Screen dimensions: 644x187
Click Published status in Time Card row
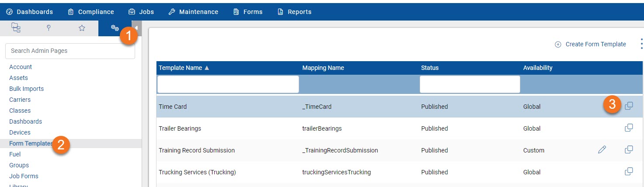click(435, 107)
